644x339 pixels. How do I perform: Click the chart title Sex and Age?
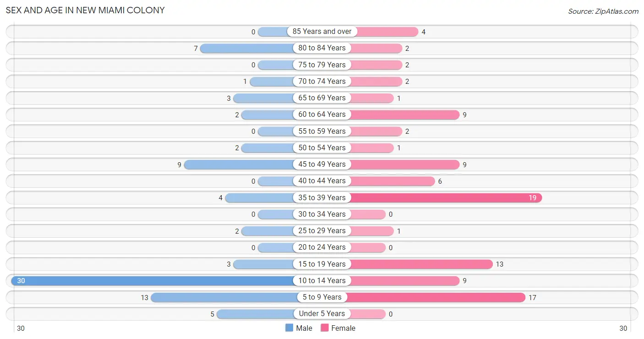tap(85, 10)
